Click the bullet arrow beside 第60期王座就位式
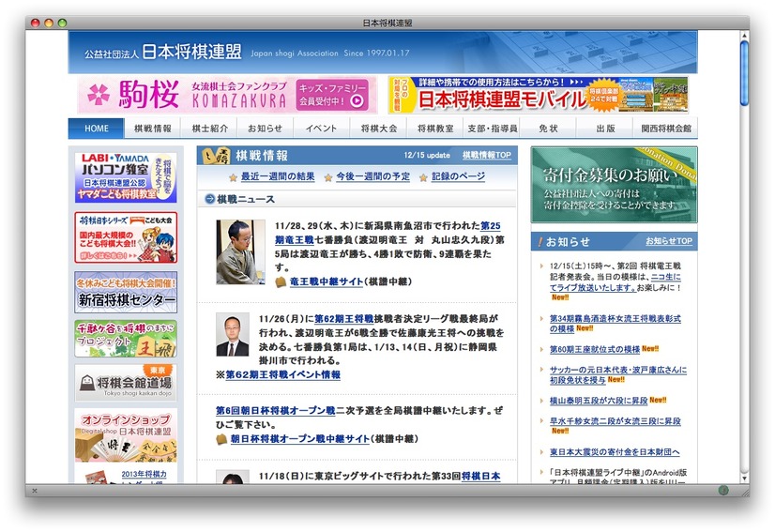Image resolution: width=775 pixels, height=532 pixels. coord(541,350)
